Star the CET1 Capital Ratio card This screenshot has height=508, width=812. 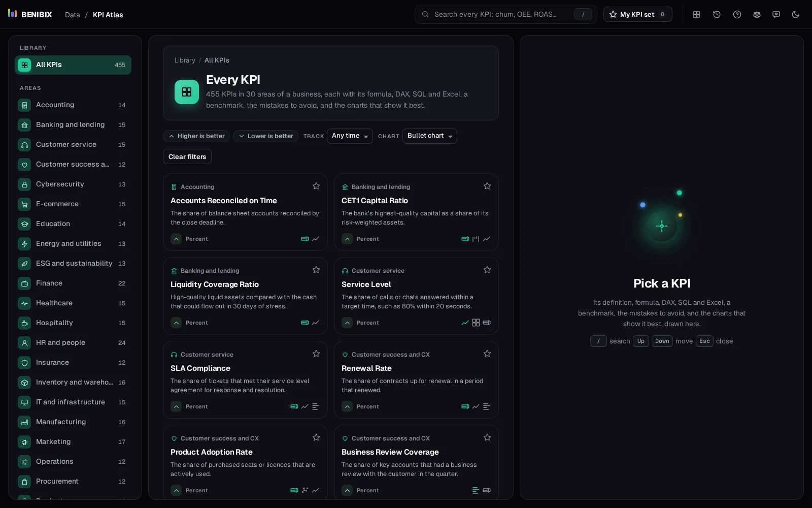(487, 186)
